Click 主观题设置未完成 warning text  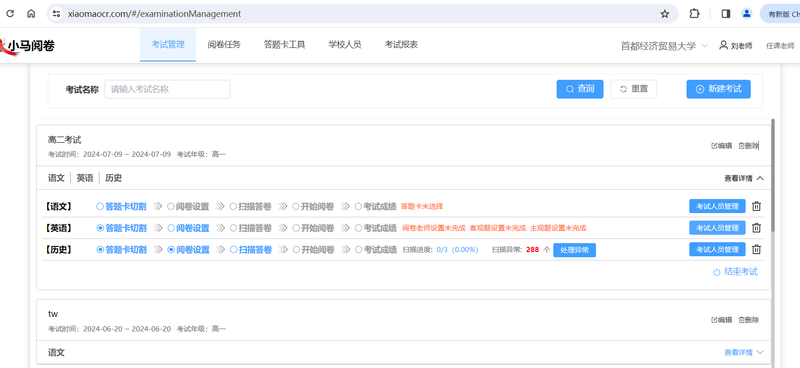tap(558, 228)
